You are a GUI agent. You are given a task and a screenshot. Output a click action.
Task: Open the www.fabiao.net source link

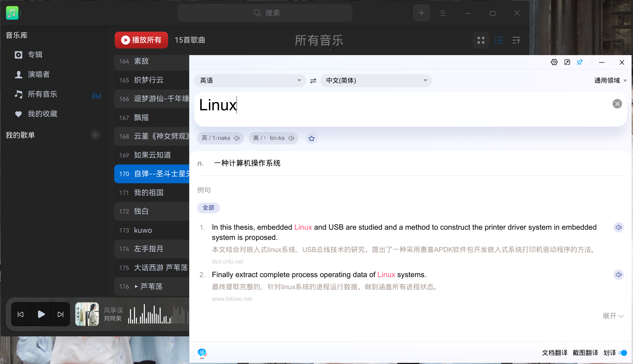point(232,299)
